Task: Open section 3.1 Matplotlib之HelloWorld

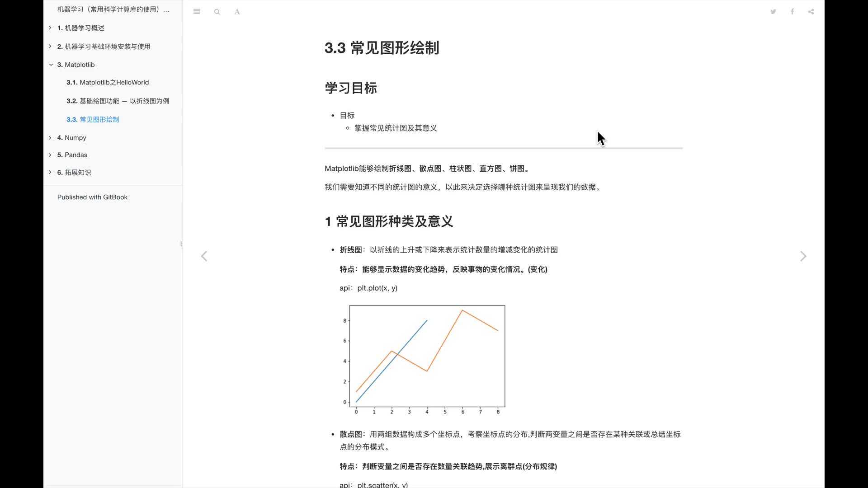Action: (x=108, y=82)
